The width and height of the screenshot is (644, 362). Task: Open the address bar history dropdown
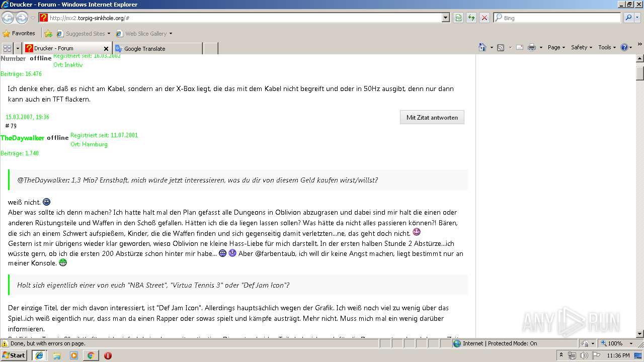[x=445, y=18]
